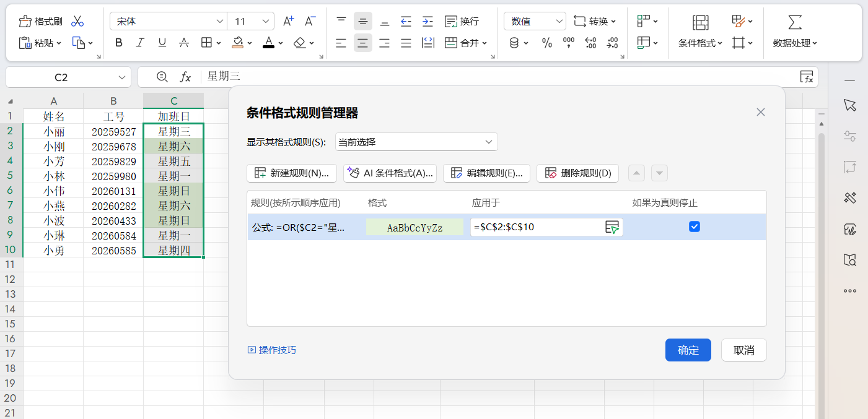
Task: Click the fx insert function icon
Action: point(185,77)
